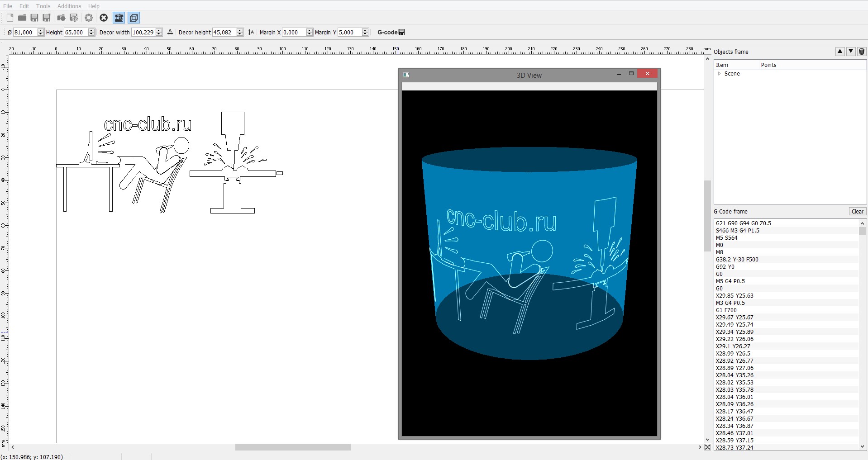Viewport: 868px width, 460px height.
Task: Open the Edit menu
Action: [24, 6]
